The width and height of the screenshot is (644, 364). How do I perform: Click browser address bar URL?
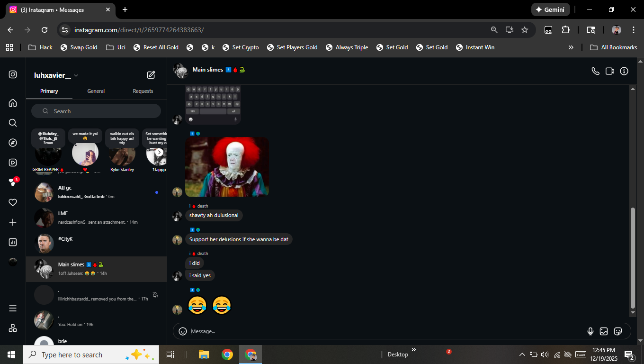point(139,30)
